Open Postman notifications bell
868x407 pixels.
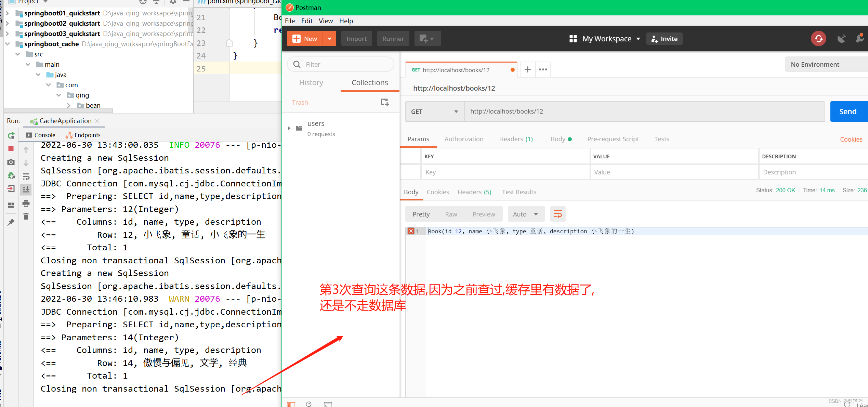860,39
